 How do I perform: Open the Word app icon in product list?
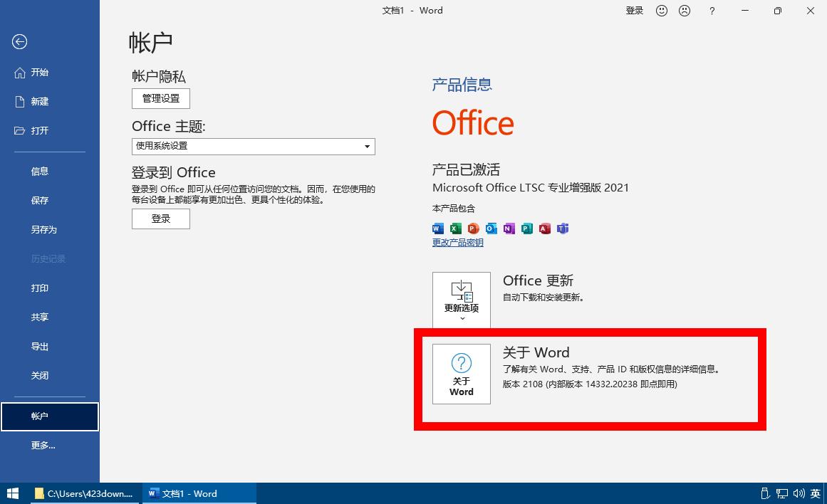[x=437, y=229]
